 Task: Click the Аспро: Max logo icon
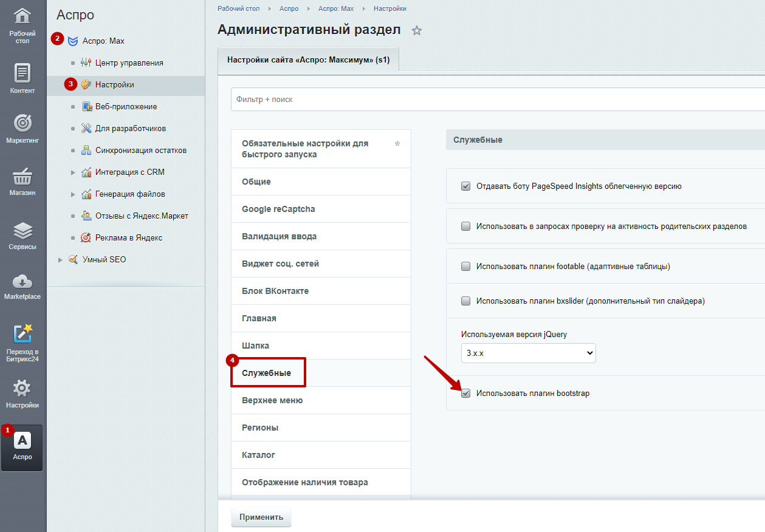[x=73, y=41]
